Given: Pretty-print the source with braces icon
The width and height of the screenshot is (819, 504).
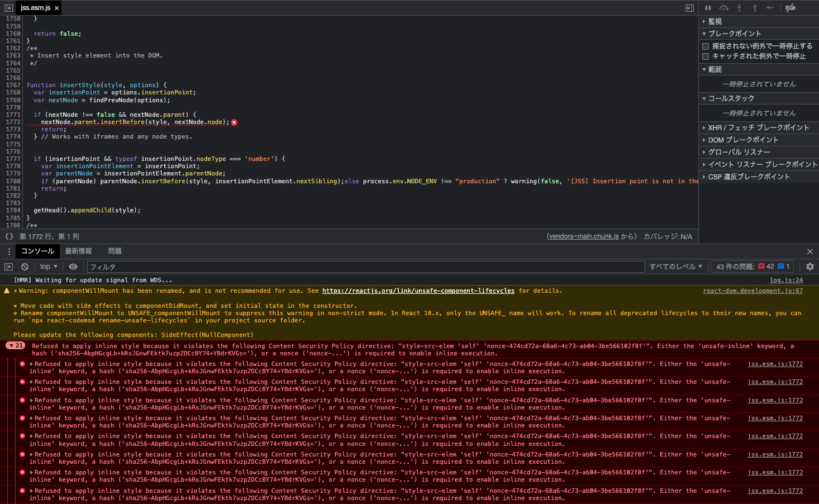Looking at the screenshot, I should pyautogui.click(x=9, y=236).
